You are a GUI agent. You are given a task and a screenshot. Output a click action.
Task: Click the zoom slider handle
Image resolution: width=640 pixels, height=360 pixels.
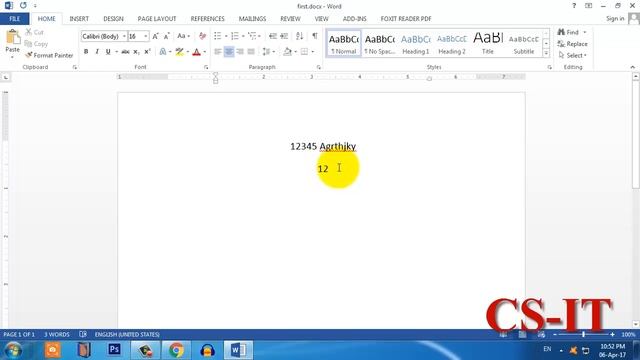pyautogui.click(x=584, y=334)
